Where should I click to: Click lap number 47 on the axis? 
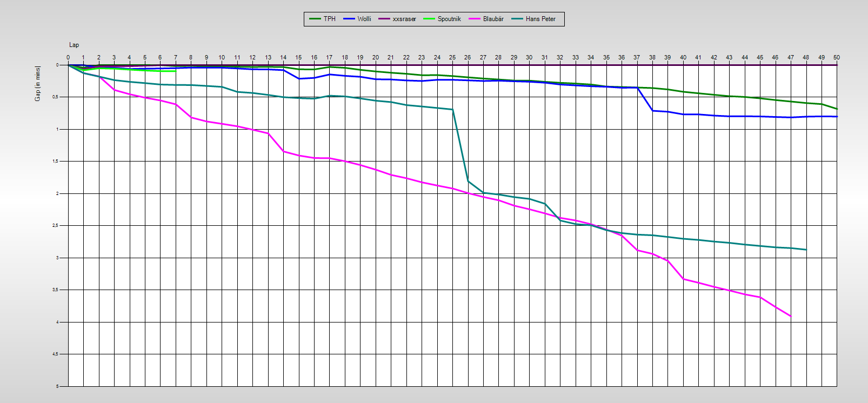coord(791,57)
